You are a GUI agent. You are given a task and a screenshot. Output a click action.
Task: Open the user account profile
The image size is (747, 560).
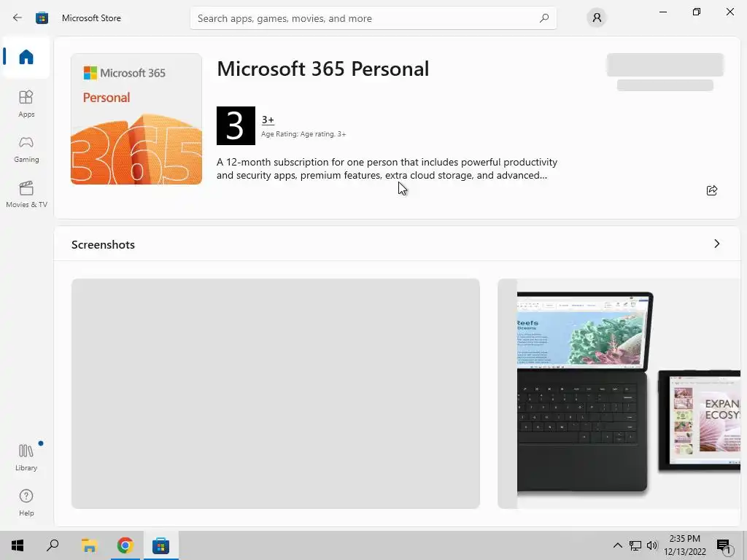click(597, 18)
